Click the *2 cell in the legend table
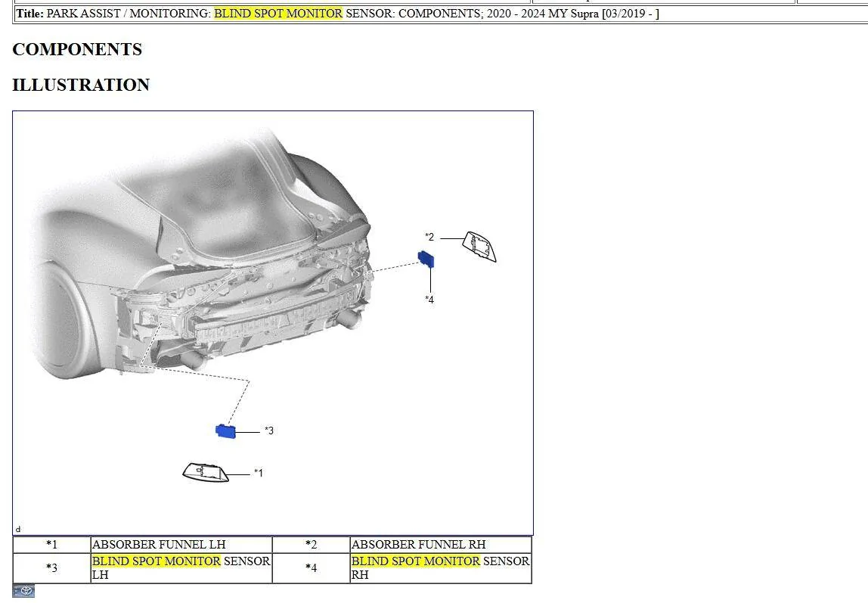The height and width of the screenshot is (603, 868). 312,544
